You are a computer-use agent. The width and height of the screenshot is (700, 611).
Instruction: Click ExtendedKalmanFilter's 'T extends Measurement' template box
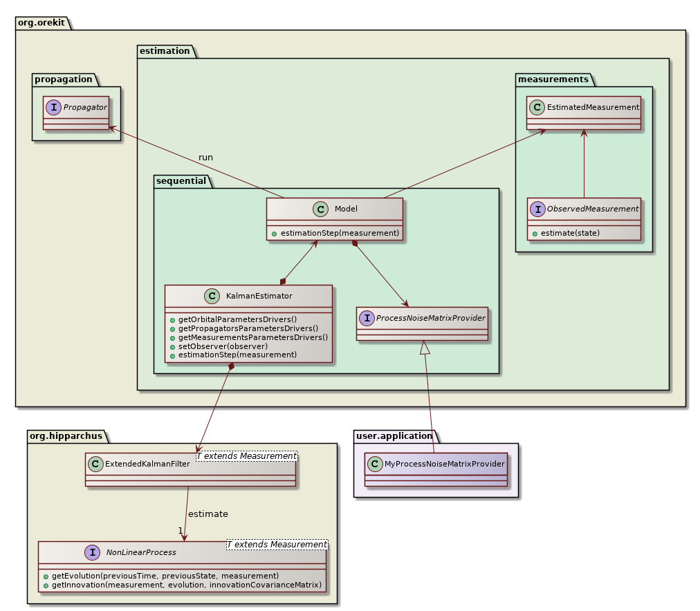(x=246, y=456)
